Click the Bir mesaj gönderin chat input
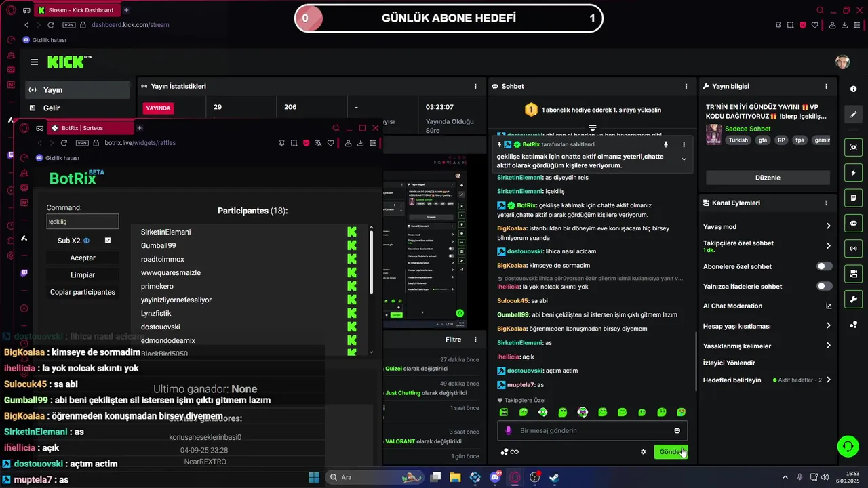The width and height of the screenshot is (868, 488). click(594, 430)
